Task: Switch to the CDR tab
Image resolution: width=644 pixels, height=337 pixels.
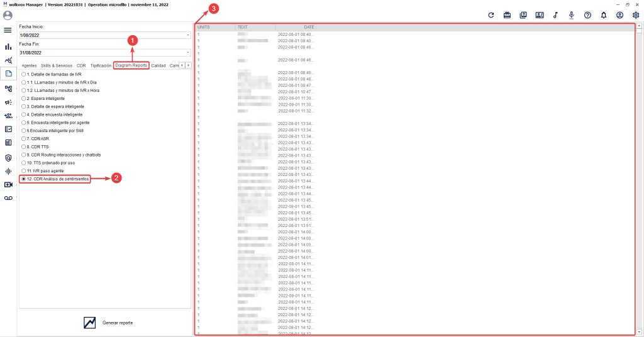Action: point(81,65)
